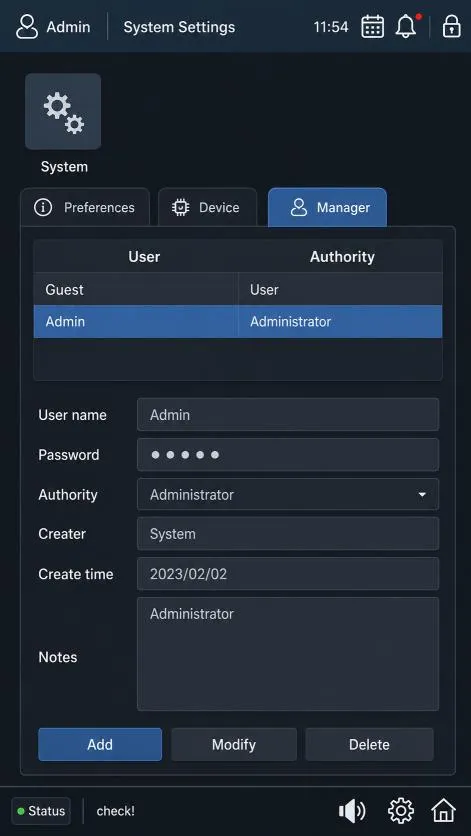471x836 pixels.
Task: Click the check! status message
Action: [x=116, y=811]
